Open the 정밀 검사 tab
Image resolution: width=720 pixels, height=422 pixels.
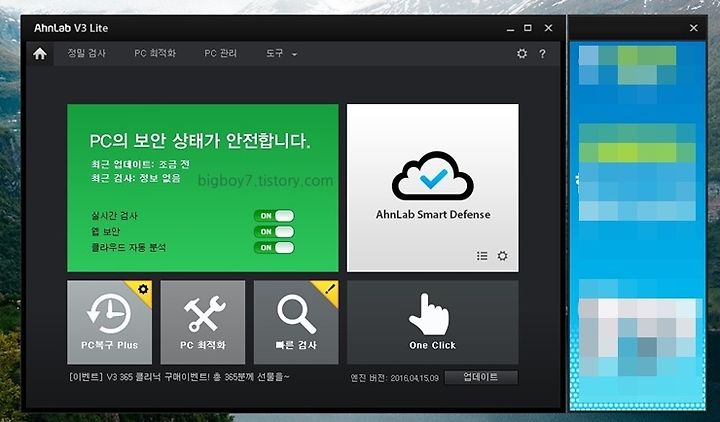[x=86, y=53]
